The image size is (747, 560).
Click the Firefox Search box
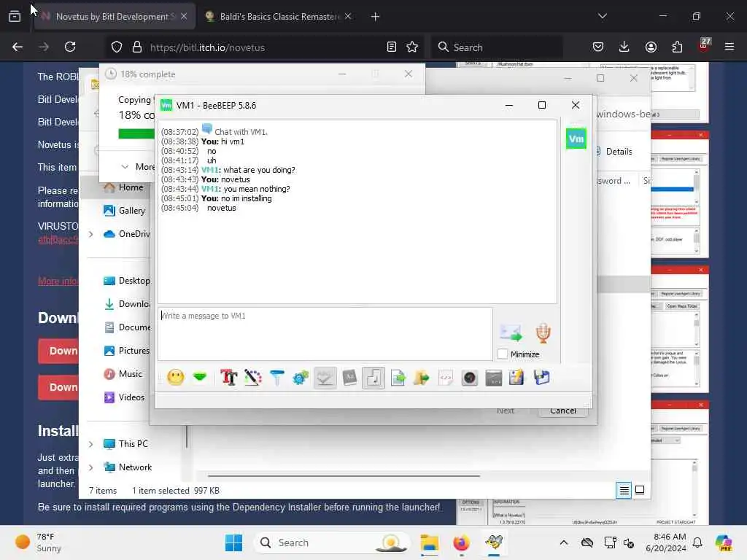pyautogui.click(x=497, y=47)
